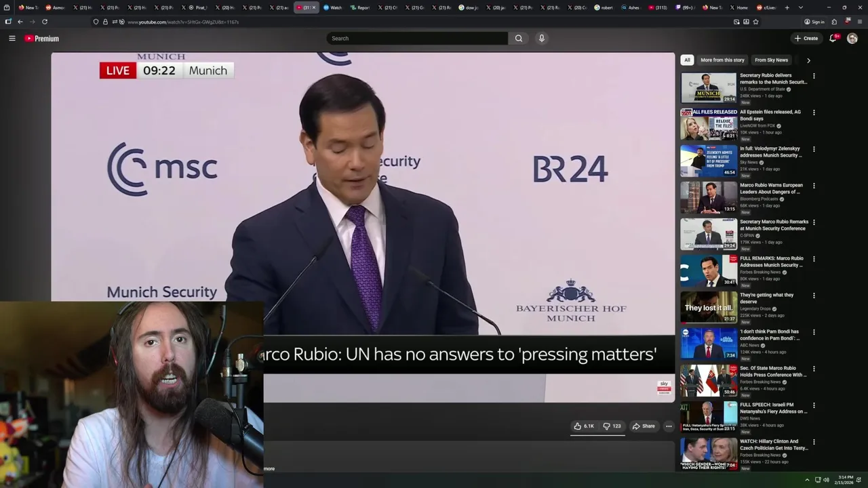
Task: Open Forbes 'FULL REMARKS: Marco Rubio' video
Action: point(772,262)
